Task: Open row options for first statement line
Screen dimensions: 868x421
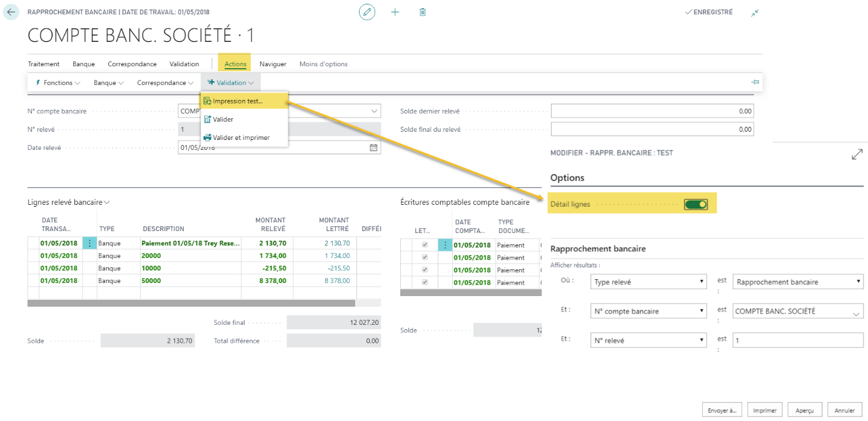Action: (89, 244)
